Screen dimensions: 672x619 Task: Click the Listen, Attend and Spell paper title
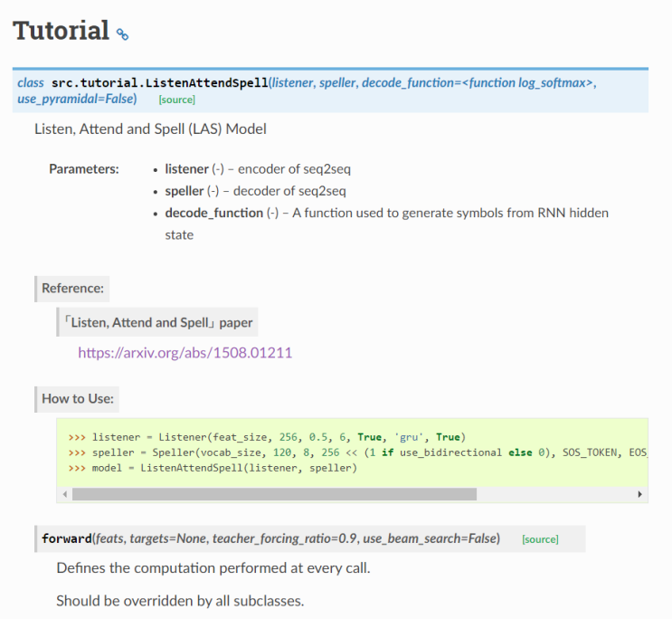[158, 322]
